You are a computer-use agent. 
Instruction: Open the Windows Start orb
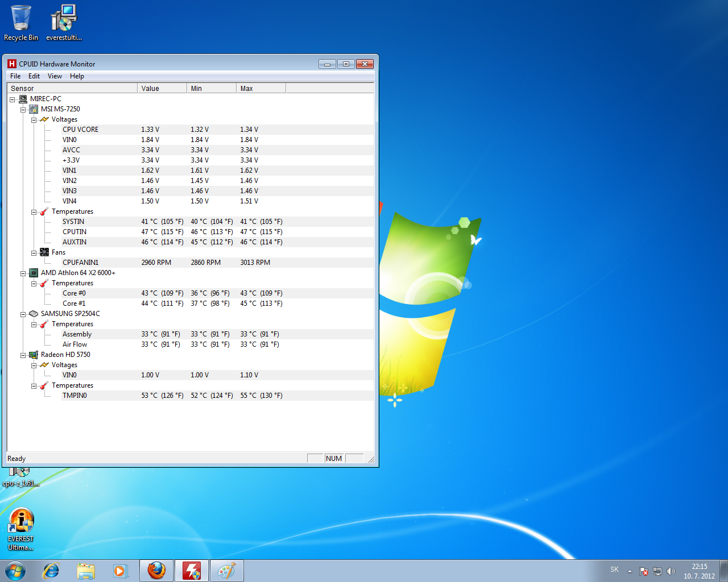15,571
